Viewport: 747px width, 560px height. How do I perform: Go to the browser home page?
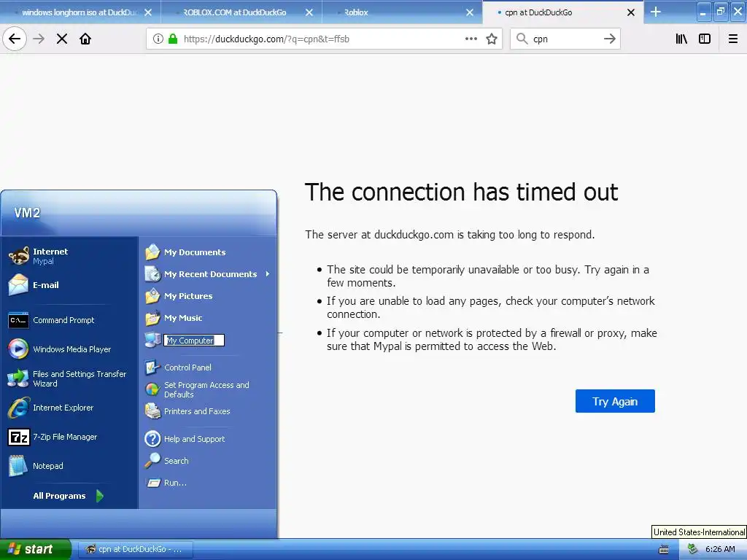[85, 39]
